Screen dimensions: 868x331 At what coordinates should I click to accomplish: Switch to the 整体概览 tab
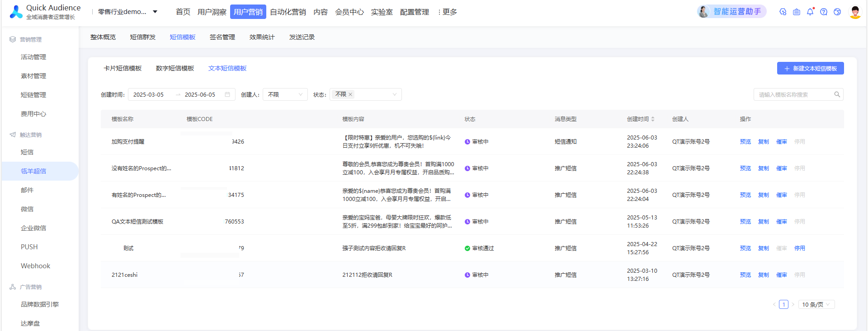coord(103,37)
